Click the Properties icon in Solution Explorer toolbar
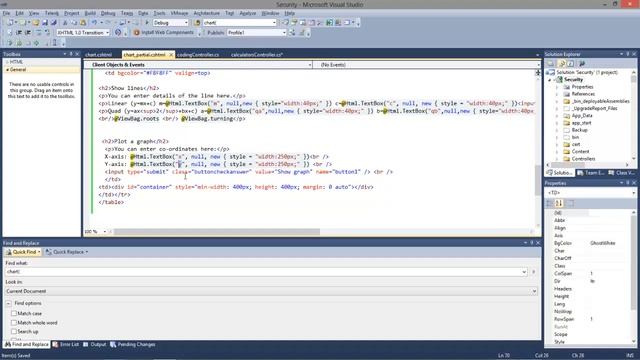640x360 pixels. click(x=551, y=64)
